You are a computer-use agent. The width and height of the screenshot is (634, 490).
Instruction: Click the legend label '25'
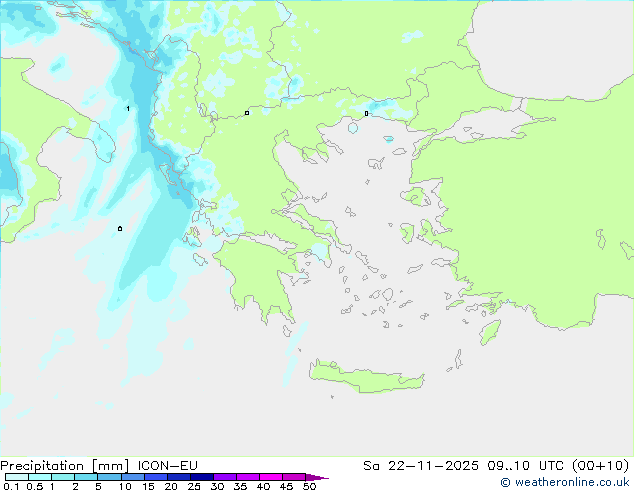(194, 486)
